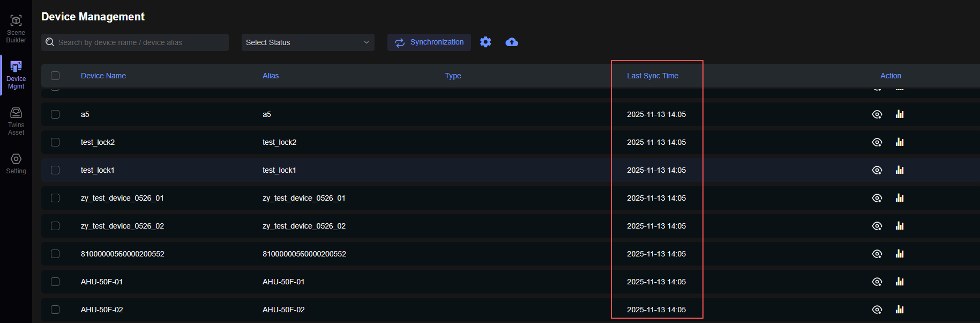Open the Setting page from the sidebar
The height and width of the screenshot is (323, 980).
coord(16,163)
